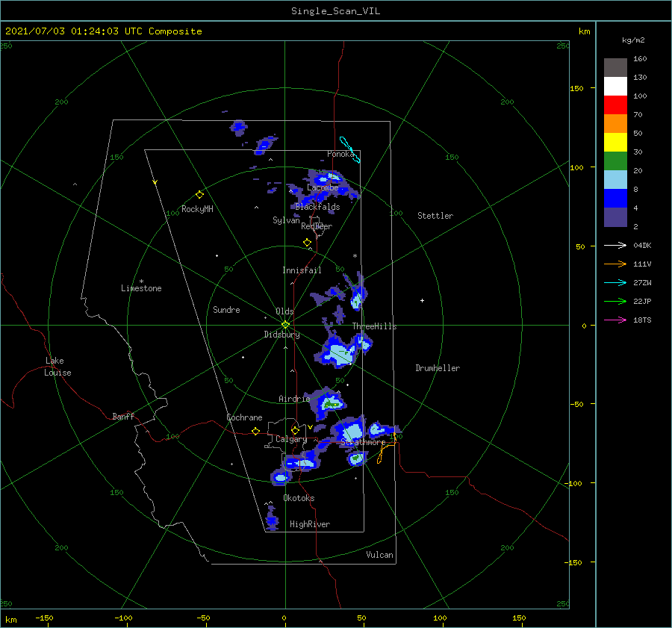Click the Stettler city label
The height and width of the screenshot is (628, 672).
[435, 216]
